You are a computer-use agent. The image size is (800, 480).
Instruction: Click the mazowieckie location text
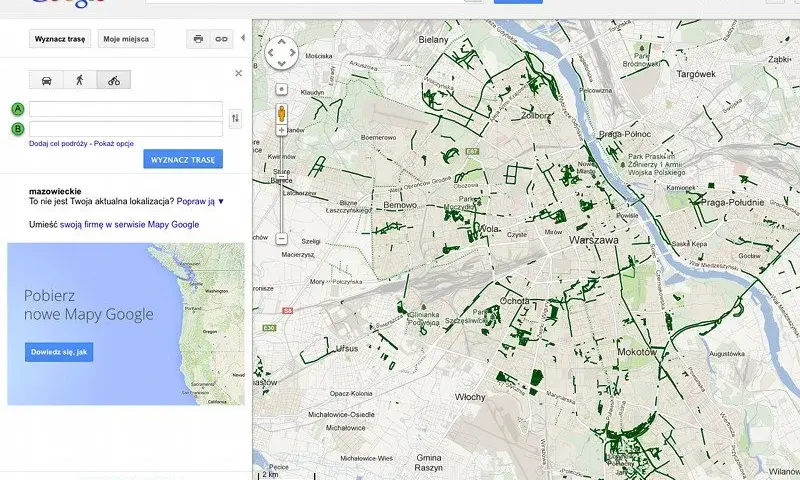tap(55, 191)
